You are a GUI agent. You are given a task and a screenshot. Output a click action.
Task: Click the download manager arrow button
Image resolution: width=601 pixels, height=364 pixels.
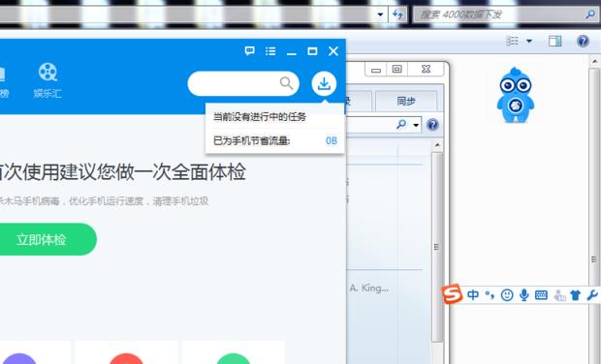pyautogui.click(x=324, y=83)
